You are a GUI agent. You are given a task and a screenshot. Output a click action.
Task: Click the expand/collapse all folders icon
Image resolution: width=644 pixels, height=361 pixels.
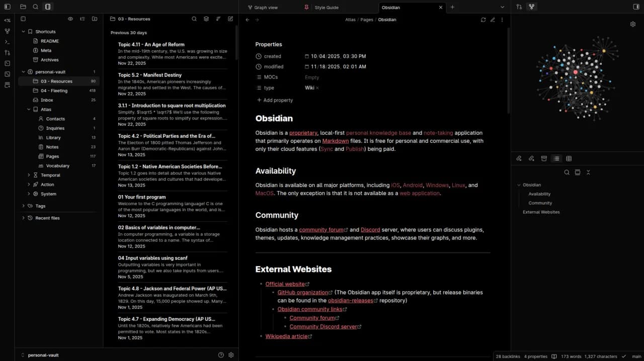coord(83,19)
